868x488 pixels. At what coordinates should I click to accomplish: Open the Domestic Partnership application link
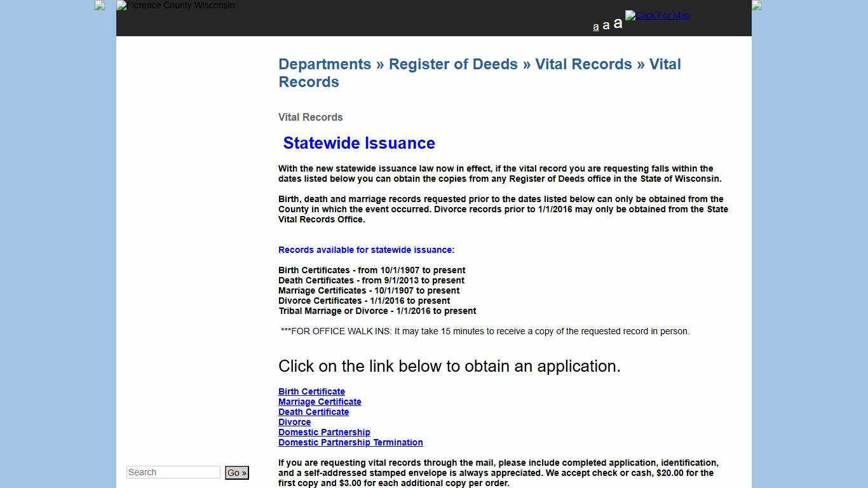click(x=324, y=432)
